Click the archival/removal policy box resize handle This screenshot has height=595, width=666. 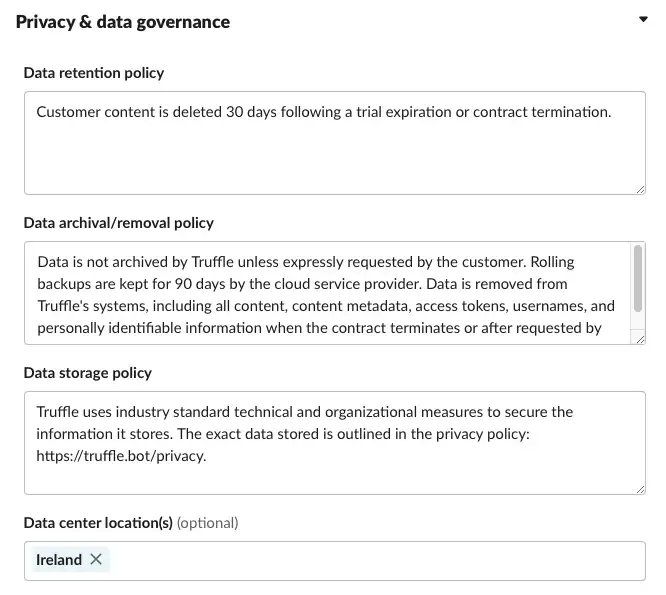640,339
